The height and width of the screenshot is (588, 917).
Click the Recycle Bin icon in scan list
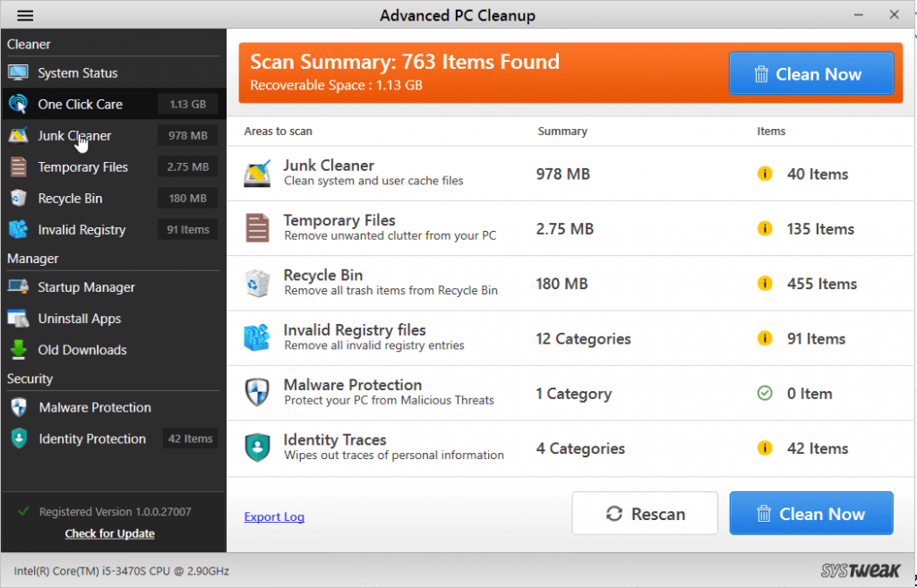(257, 283)
